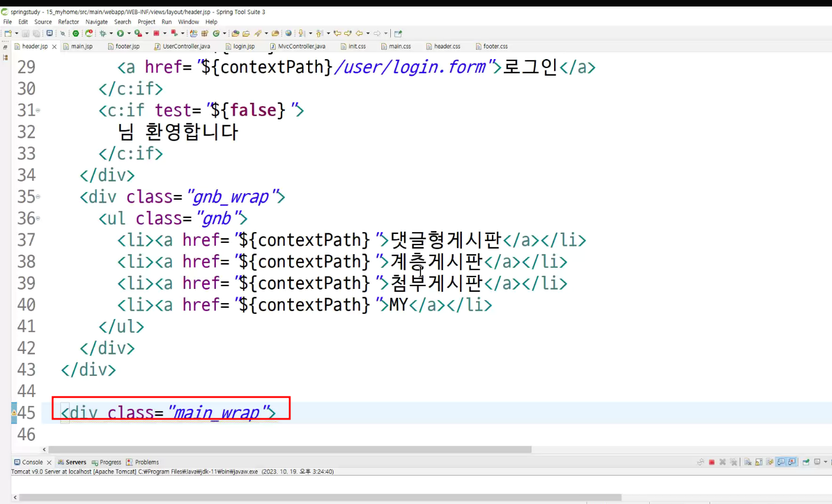This screenshot has width=832, height=504.
Task: Click the Relaunch icon with red badge
Action: 89,33
